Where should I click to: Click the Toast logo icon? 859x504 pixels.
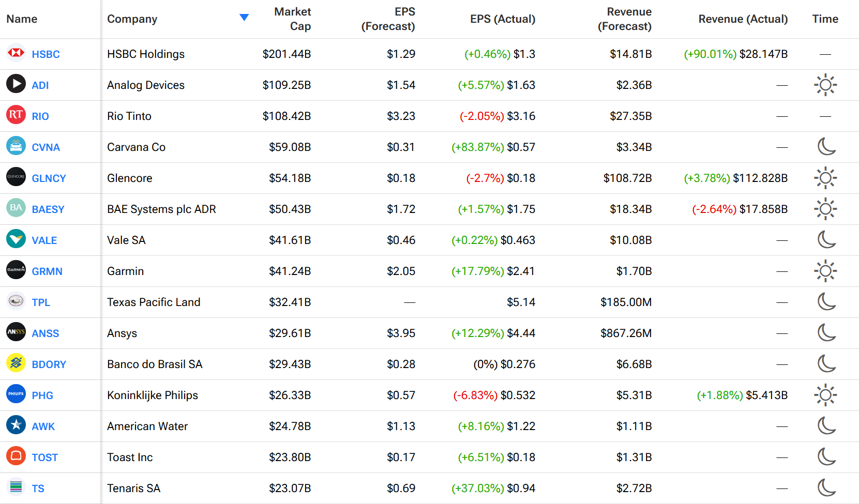pyautogui.click(x=16, y=456)
